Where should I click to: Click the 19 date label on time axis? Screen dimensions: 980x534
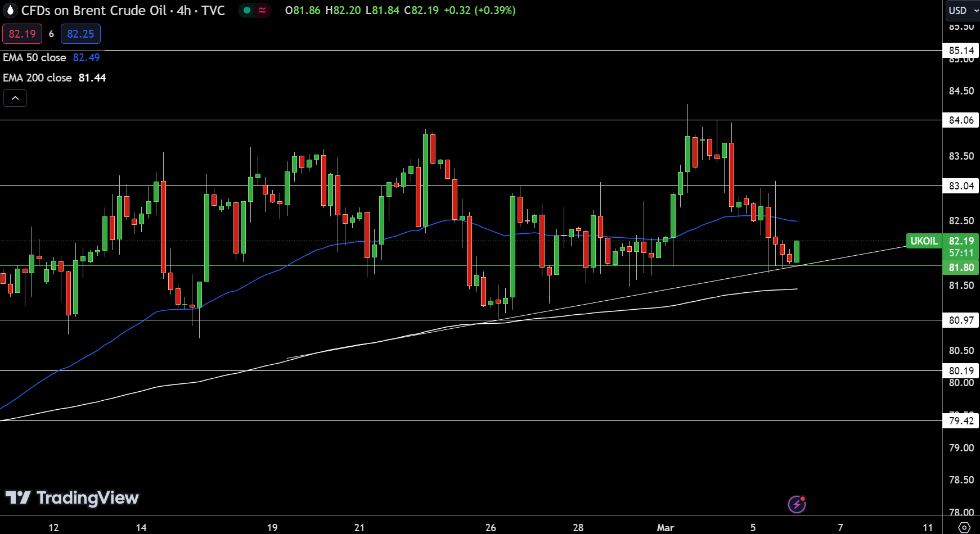pos(272,527)
